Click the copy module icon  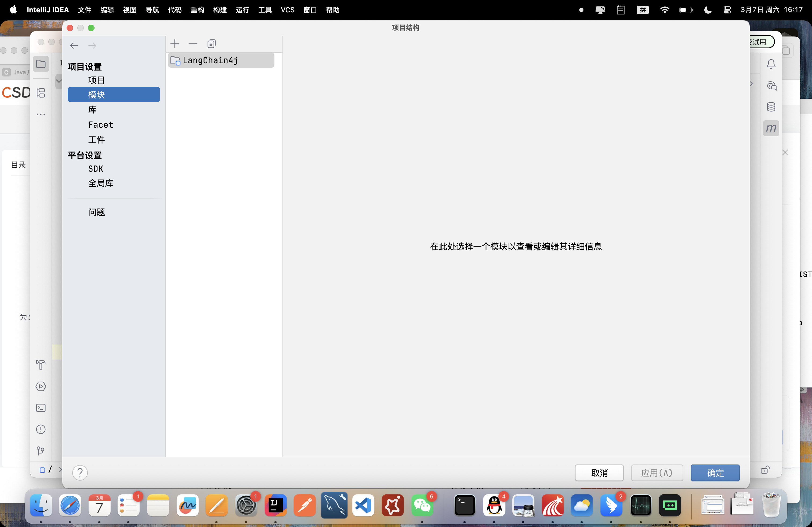[x=212, y=44]
